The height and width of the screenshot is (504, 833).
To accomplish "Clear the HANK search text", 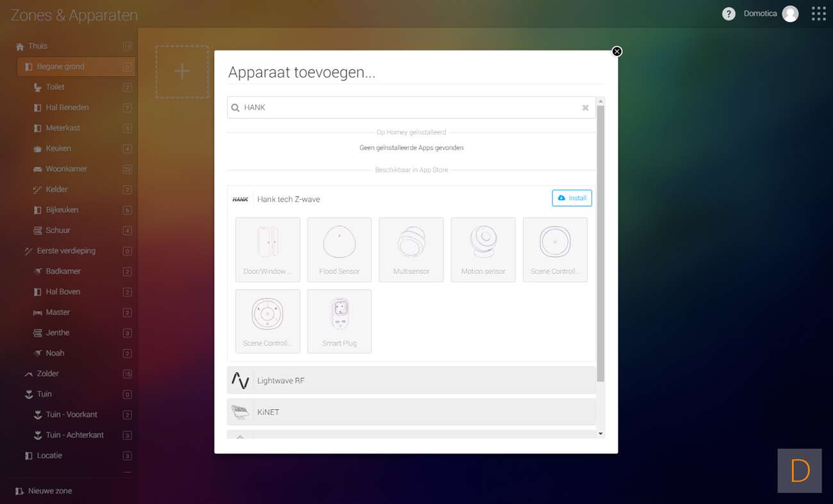I will pyautogui.click(x=585, y=108).
